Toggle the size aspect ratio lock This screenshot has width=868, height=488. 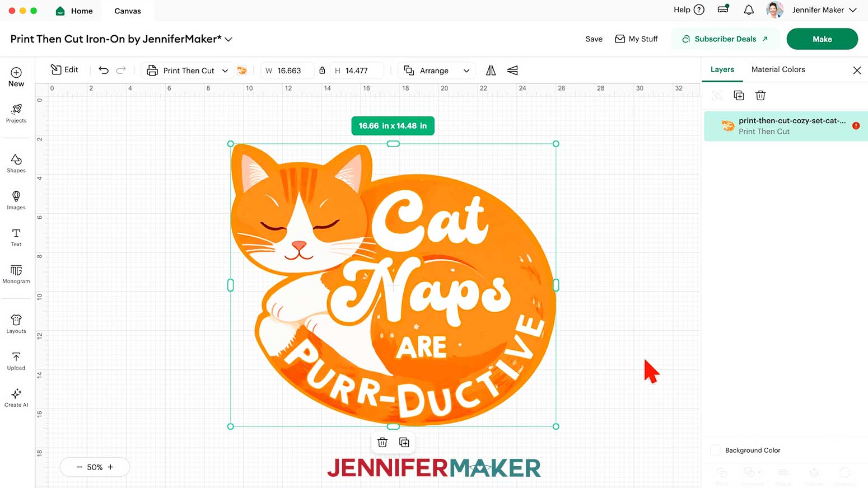pos(322,71)
